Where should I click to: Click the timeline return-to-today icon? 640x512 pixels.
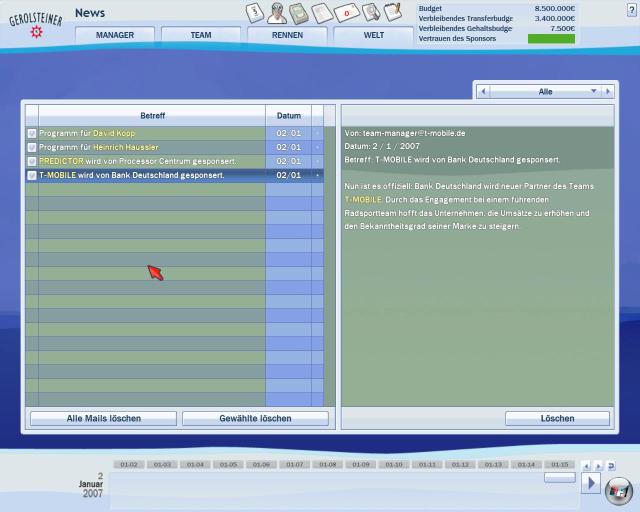tap(611, 466)
